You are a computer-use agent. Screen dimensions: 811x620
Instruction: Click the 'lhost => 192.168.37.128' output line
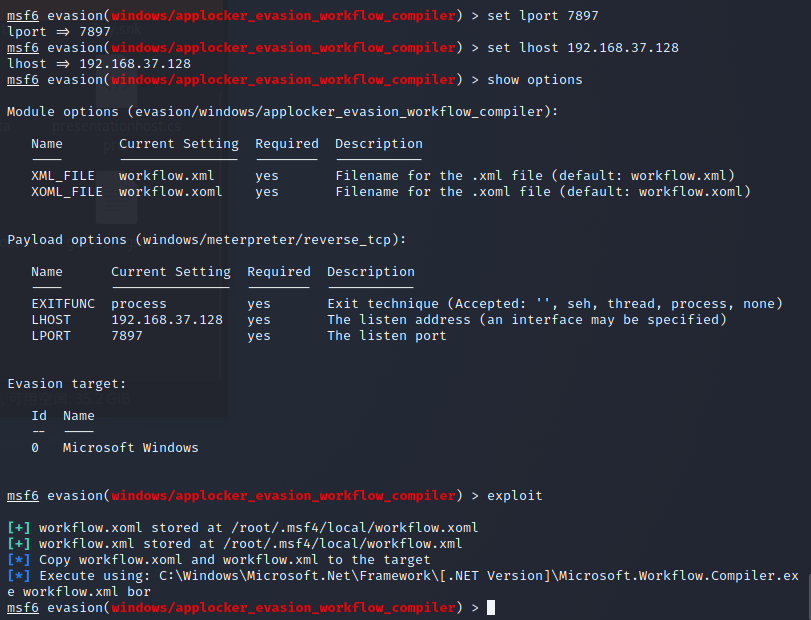[x=99, y=64]
